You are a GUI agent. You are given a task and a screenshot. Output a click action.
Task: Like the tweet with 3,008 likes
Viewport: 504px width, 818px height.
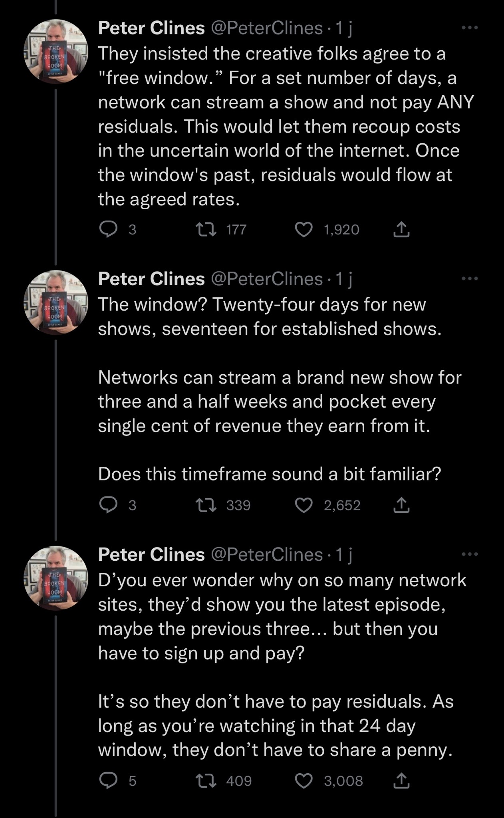[304, 781]
